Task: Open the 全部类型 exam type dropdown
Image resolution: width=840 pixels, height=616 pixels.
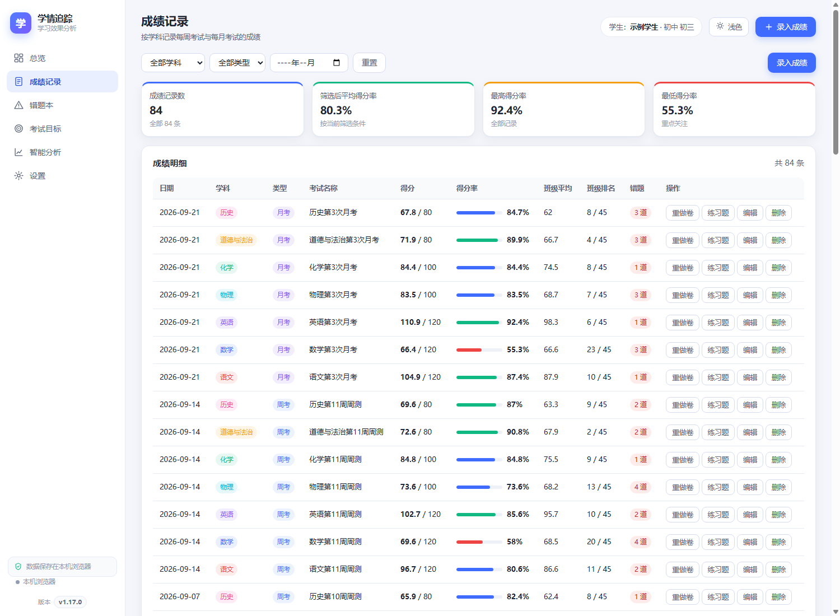Action: [237, 63]
